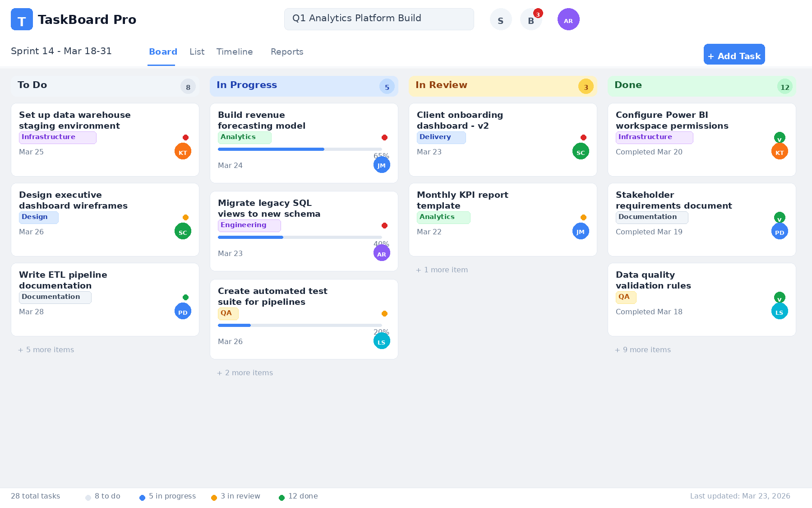The width and height of the screenshot is (812, 508).
Task: Click red priority dot on data warehouse card
Action: click(185, 137)
